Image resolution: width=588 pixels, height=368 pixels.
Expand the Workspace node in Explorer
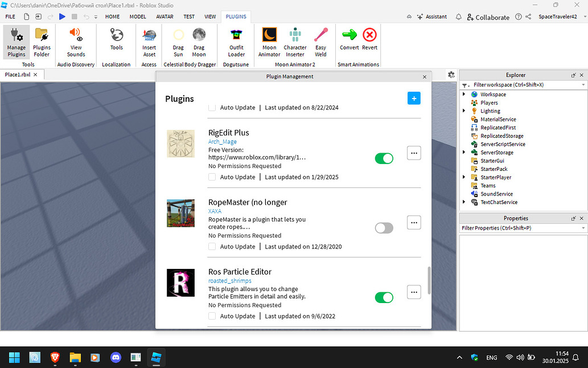[464, 95]
